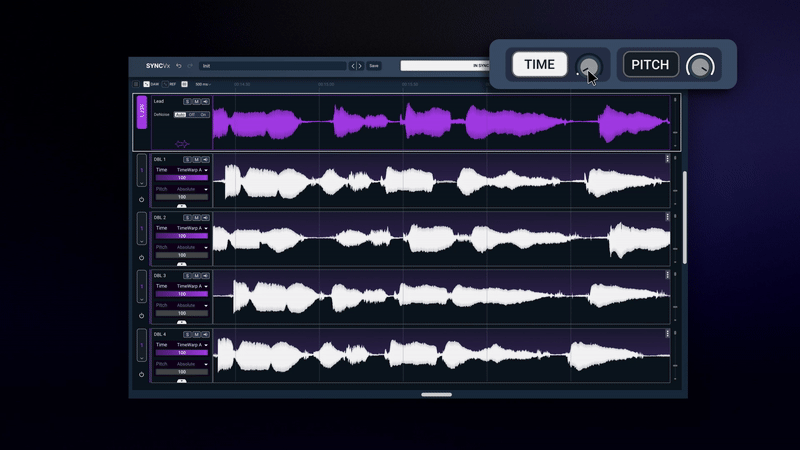Image resolution: width=800 pixels, height=450 pixels.
Task: Click DBL 2 Time amount bar
Action: click(182, 236)
